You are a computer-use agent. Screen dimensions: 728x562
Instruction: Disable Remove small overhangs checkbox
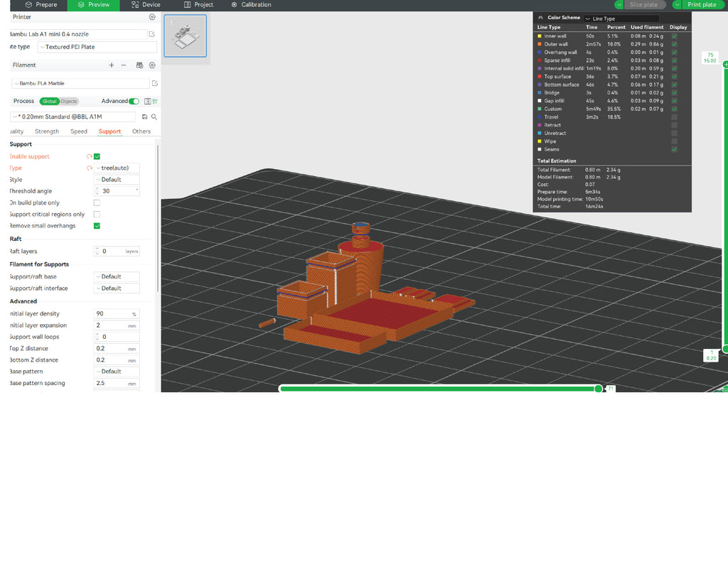[96, 225]
